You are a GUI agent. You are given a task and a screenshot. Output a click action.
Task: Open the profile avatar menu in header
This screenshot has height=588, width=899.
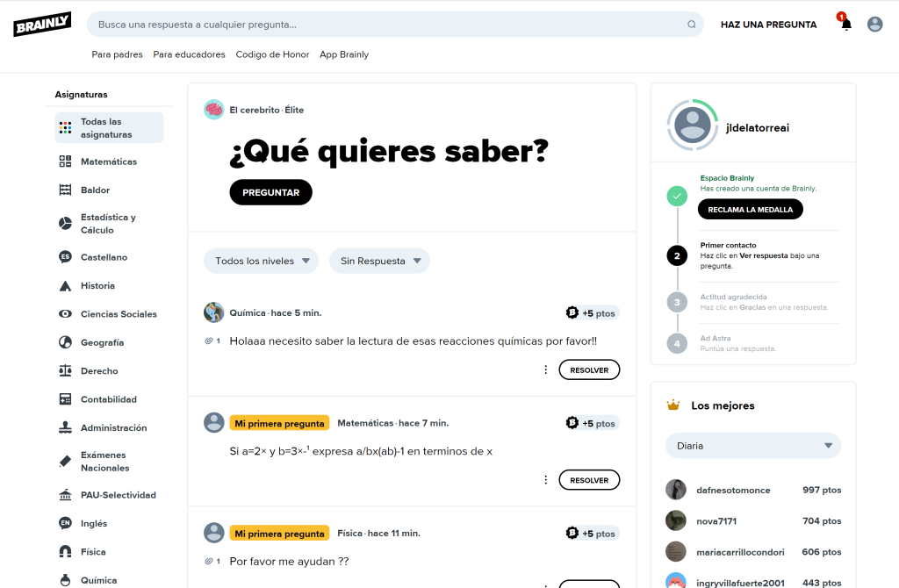click(874, 25)
